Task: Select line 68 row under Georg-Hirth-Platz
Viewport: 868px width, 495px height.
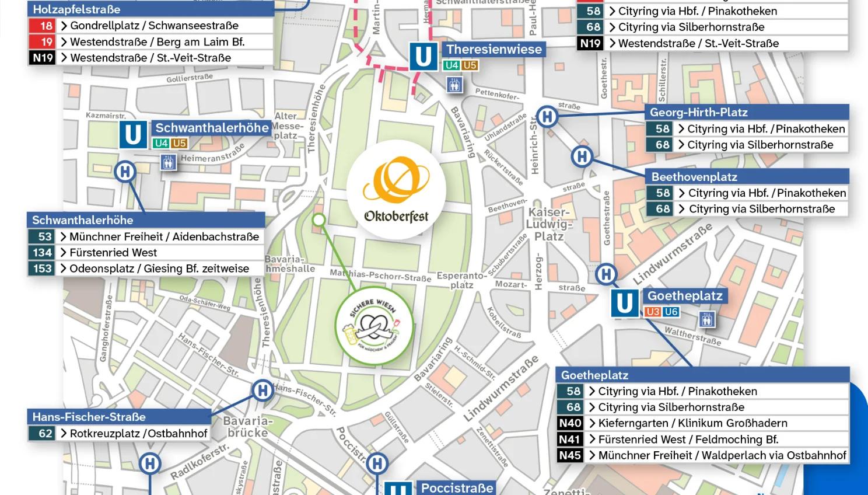Action: (x=747, y=145)
